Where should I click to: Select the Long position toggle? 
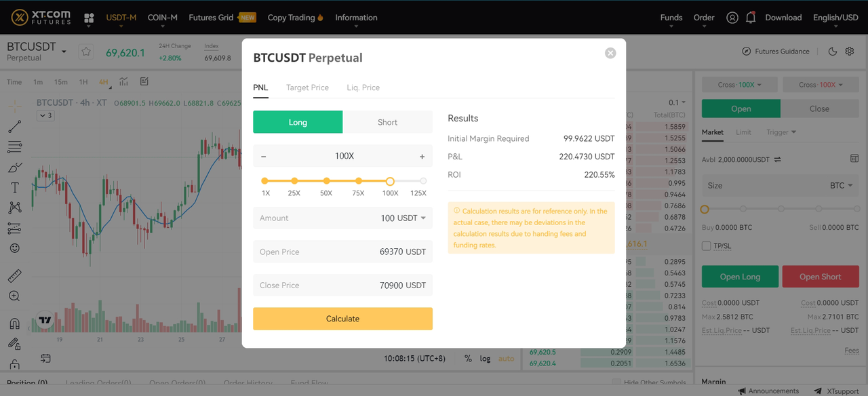pos(298,122)
